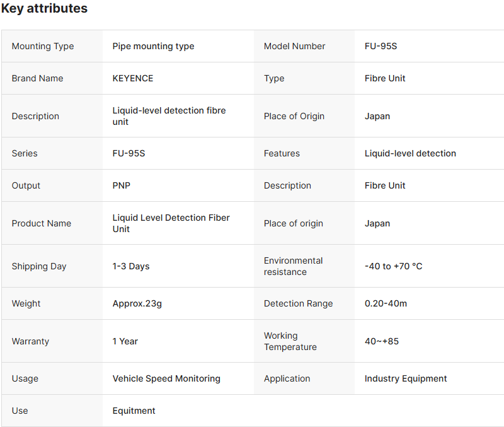The width and height of the screenshot is (504, 427).
Task: Click the "Key attributes" heading
Action: click(x=44, y=9)
